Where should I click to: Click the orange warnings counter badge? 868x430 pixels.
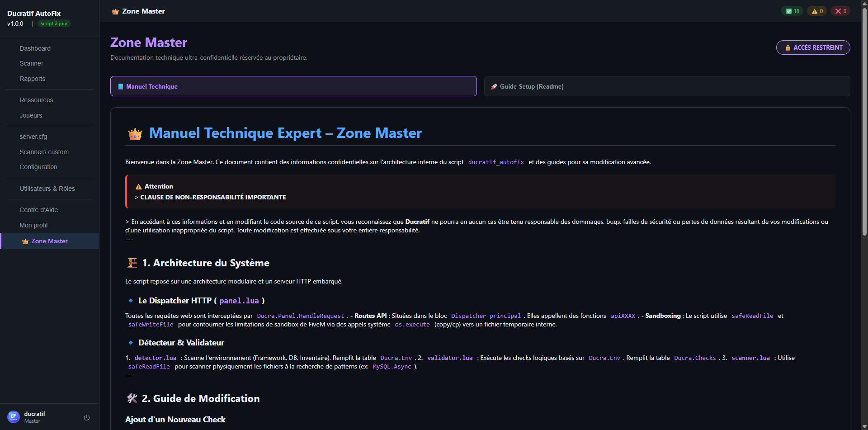[816, 11]
